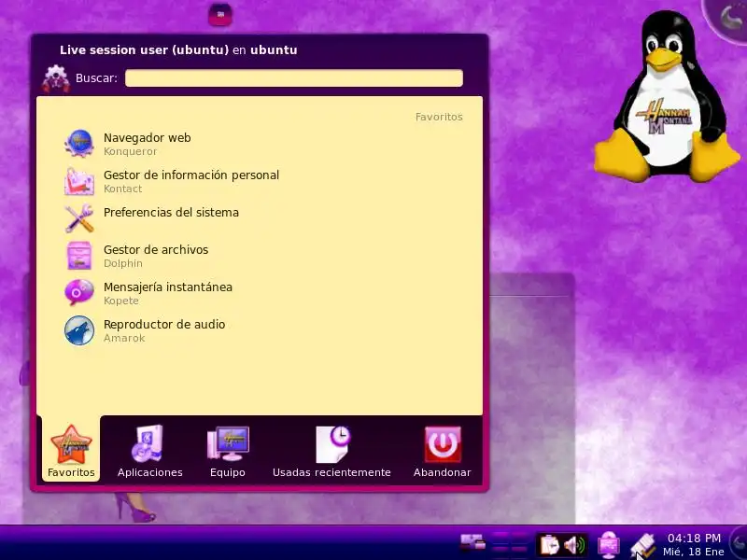The height and width of the screenshot is (560, 747).
Task: Open Dolphin file manager icon
Action: click(79, 255)
